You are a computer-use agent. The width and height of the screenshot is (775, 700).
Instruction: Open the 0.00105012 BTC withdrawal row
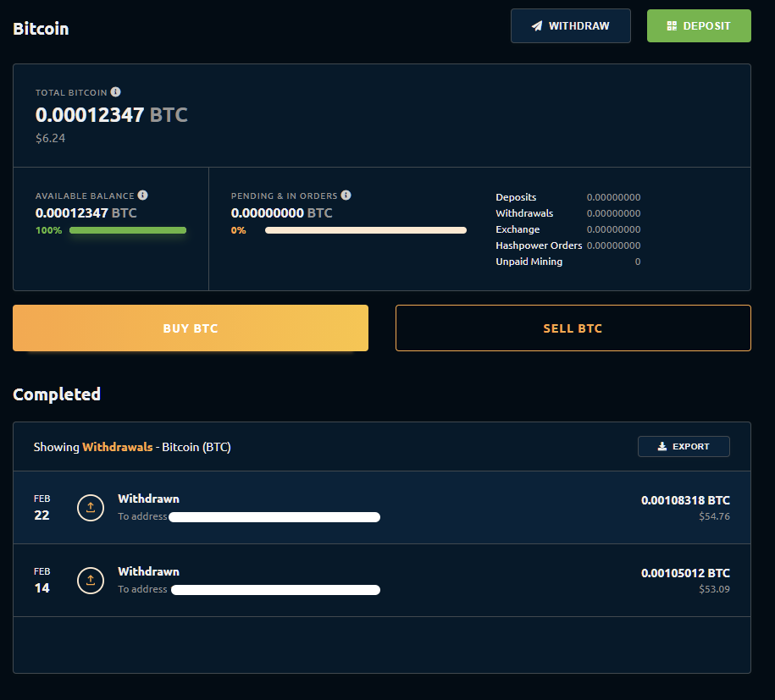tap(381, 581)
